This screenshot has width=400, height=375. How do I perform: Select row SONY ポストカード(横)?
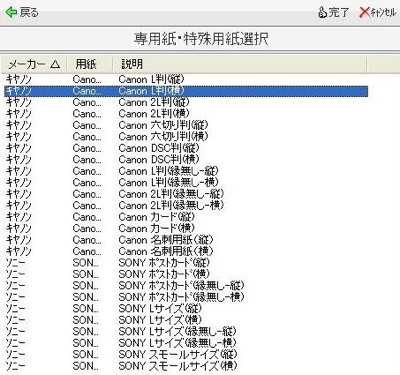pos(186,274)
